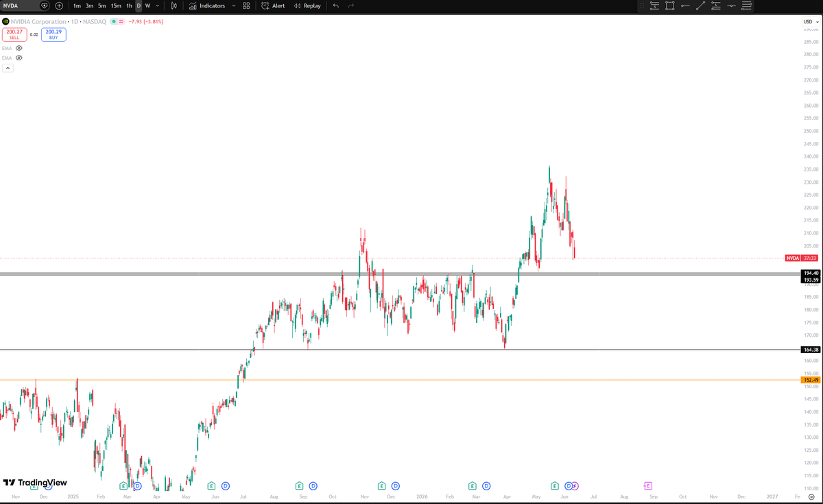The image size is (823, 504).
Task: Open the USD currency dropdown
Action: click(x=811, y=22)
